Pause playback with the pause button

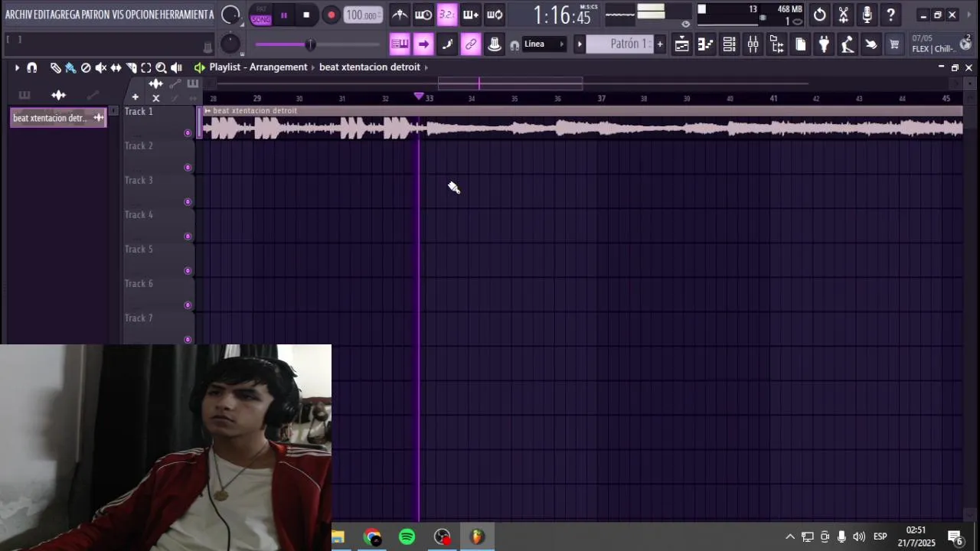284,15
